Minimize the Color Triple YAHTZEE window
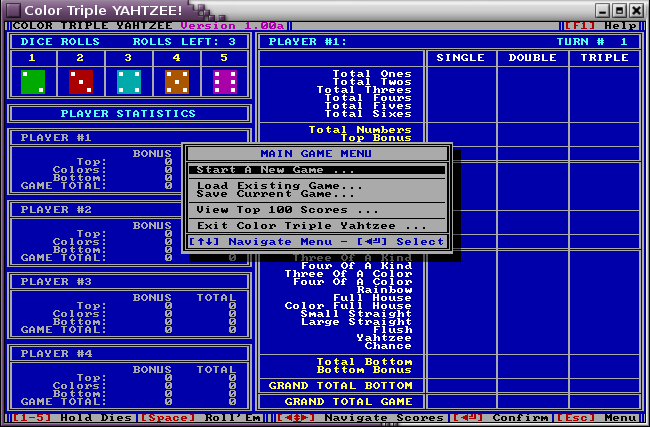This screenshot has width=650, height=427. (603, 10)
